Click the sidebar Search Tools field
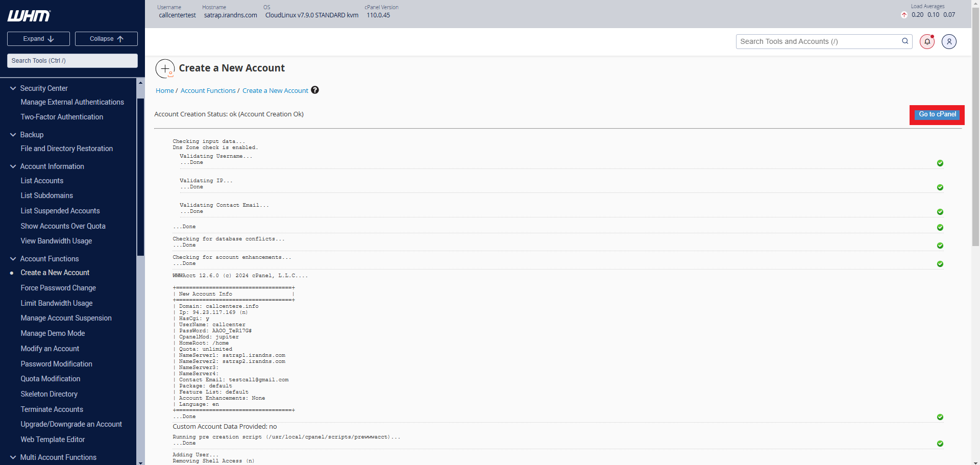This screenshot has width=980, height=465. click(x=72, y=61)
